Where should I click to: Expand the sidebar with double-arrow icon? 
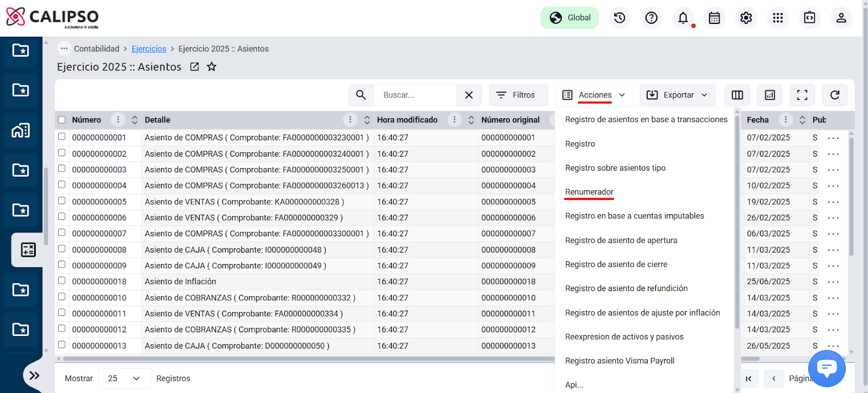pyautogui.click(x=34, y=375)
